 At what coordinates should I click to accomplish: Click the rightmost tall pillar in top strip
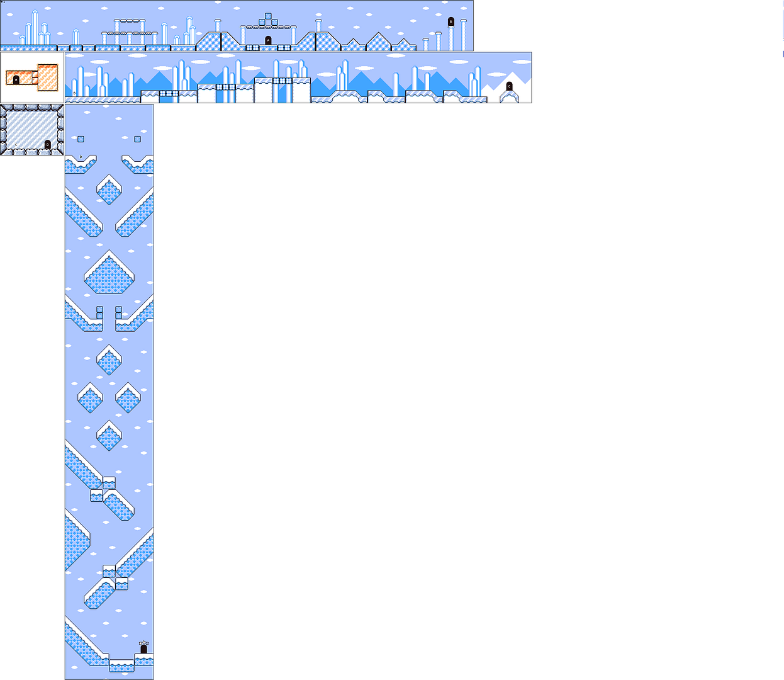pos(464,35)
